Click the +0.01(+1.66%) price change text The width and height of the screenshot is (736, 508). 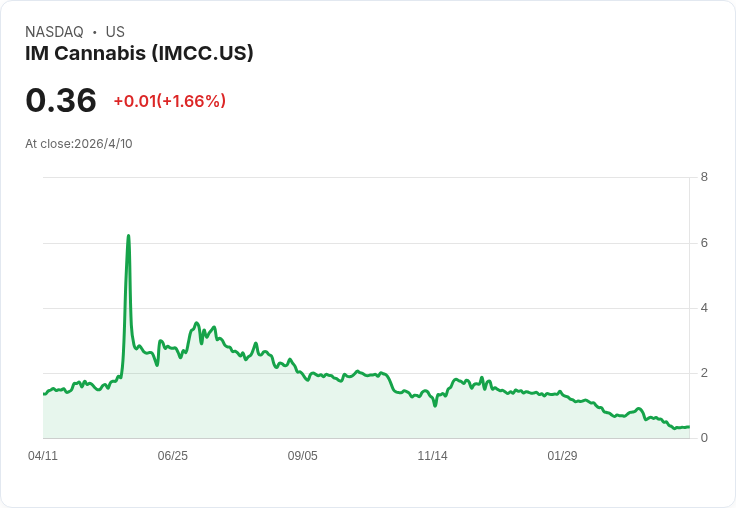tap(169, 101)
